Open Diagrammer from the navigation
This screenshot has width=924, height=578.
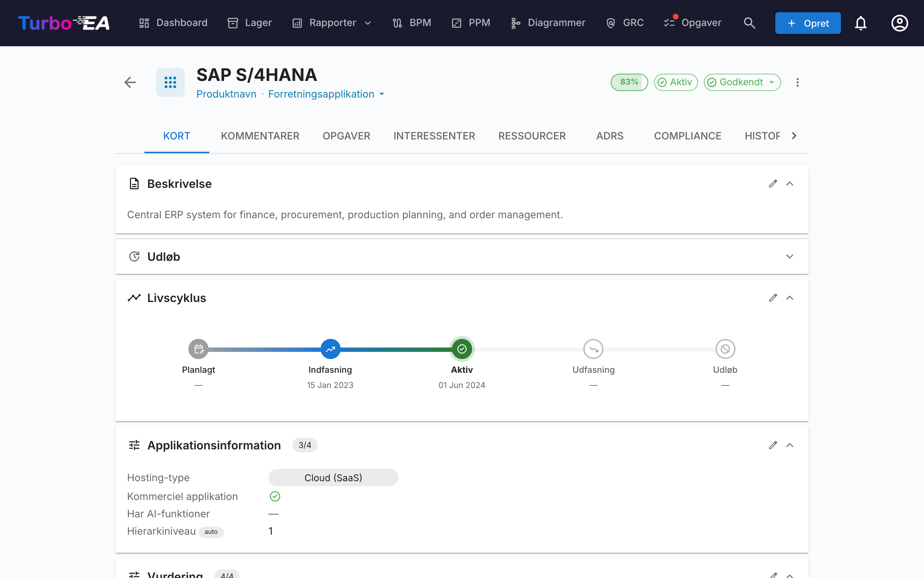pos(548,23)
